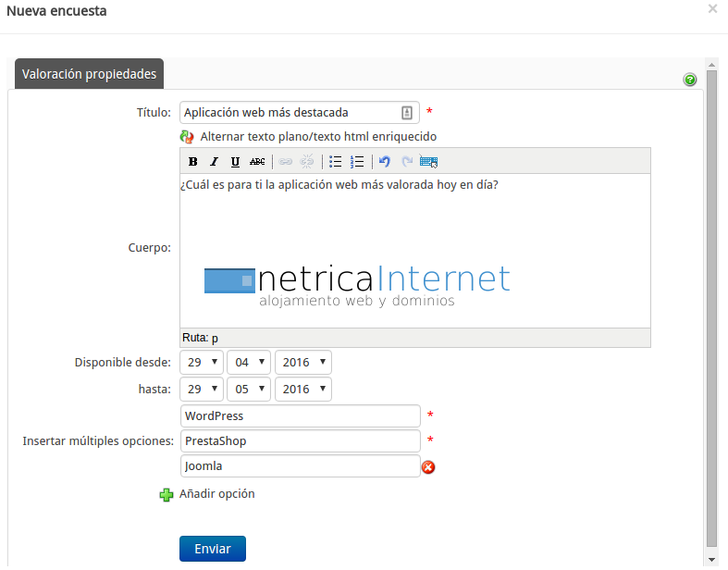Click the scrollbar up arrow
The height and width of the screenshot is (570, 728).
point(711,64)
